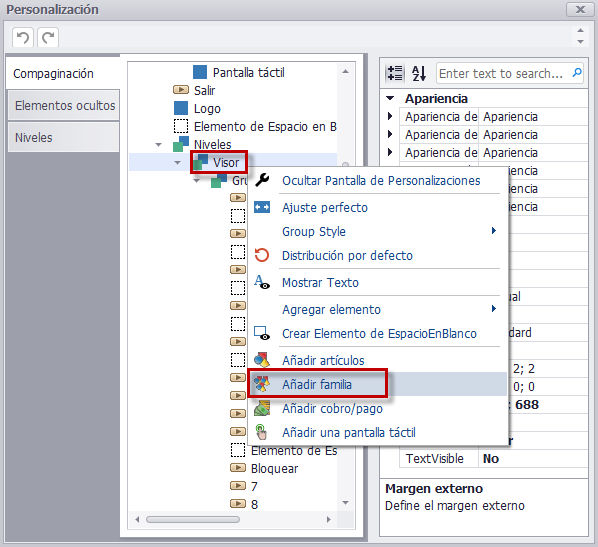The width and height of the screenshot is (598, 547).
Task: Switch property grid to categorized view
Action: (395, 73)
